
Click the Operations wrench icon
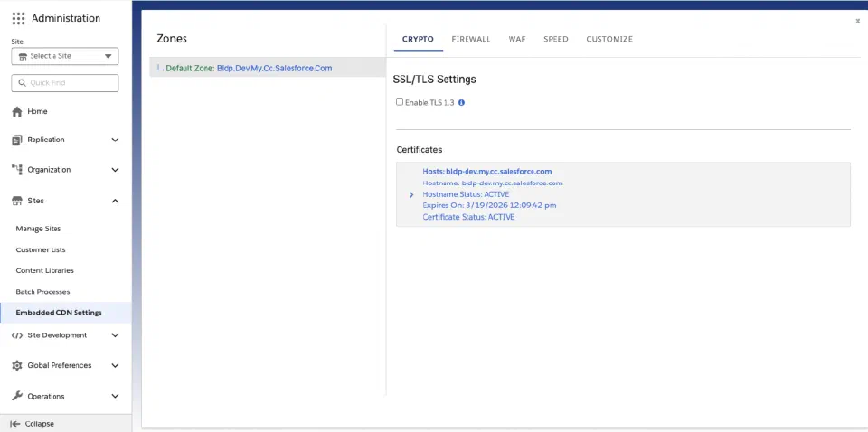tap(16, 396)
